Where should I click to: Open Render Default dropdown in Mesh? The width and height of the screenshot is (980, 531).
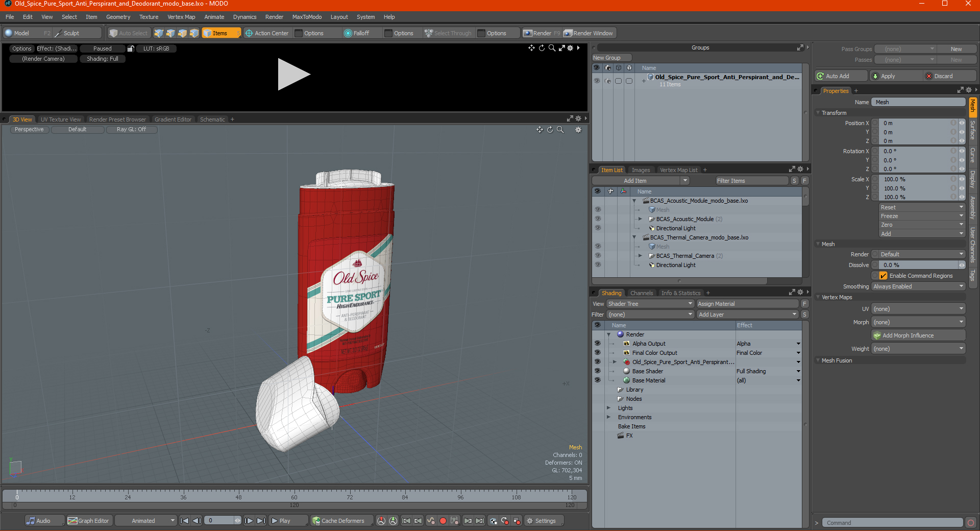(922, 254)
